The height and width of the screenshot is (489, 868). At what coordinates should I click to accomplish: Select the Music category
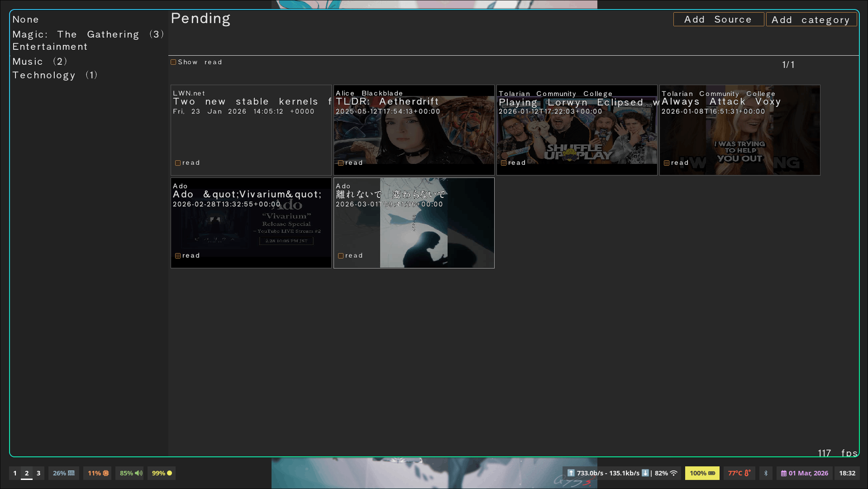(x=39, y=62)
